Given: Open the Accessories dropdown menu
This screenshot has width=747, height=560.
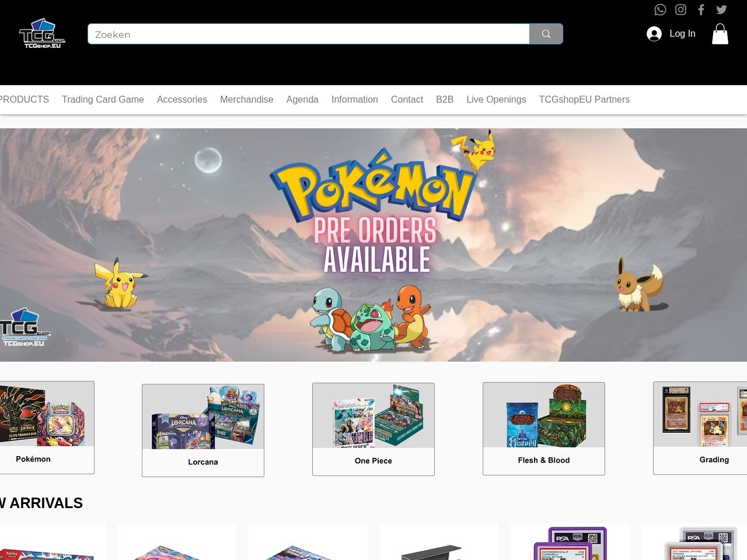Looking at the screenshot, I should click(x=181, y=99).
